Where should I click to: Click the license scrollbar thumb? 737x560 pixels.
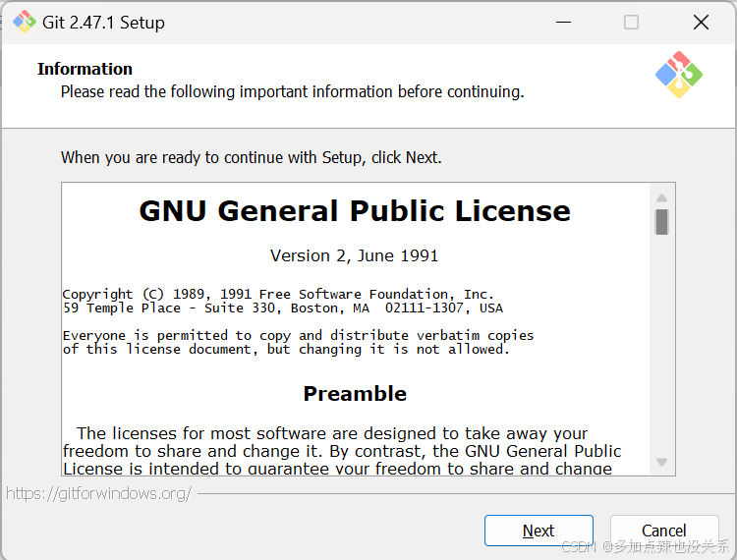(661, 222)
